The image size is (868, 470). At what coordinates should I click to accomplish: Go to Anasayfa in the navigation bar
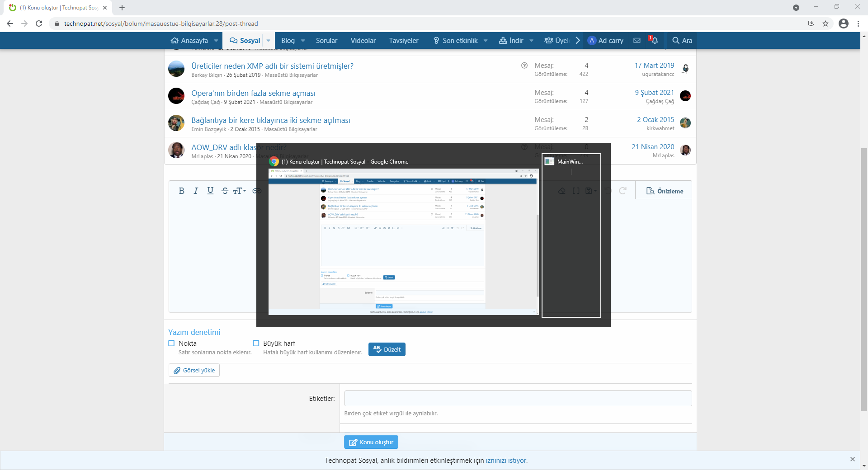(x=189, y=40)
